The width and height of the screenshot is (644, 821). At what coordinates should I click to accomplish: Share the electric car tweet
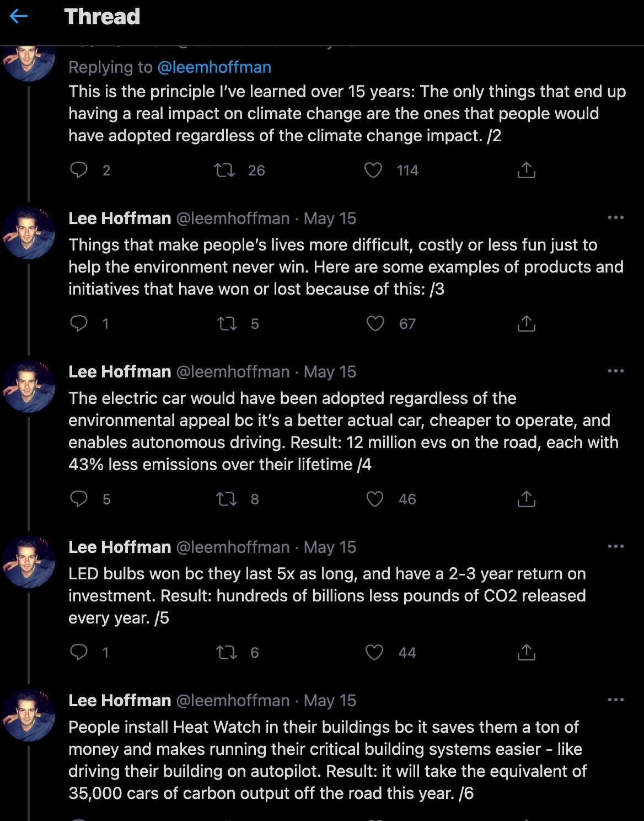pos(527,499)
